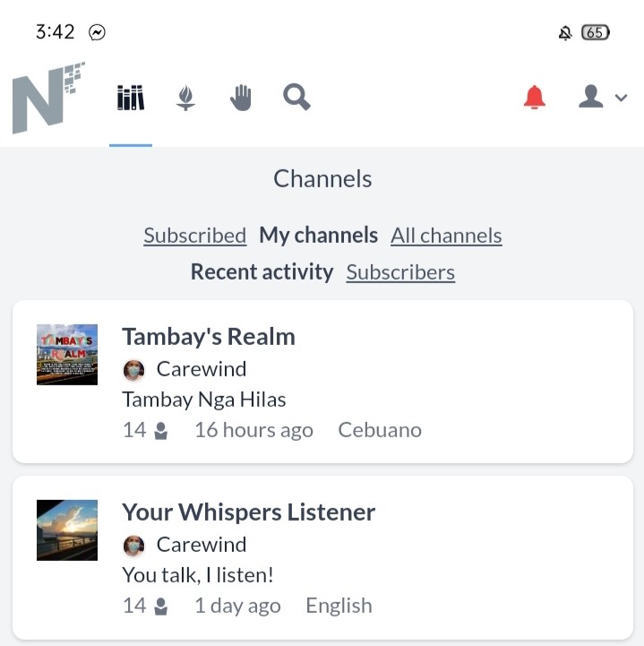Open the Tambay's Realm channel title
The width and height of the screenshot is (644, 646).
point(209,337)
